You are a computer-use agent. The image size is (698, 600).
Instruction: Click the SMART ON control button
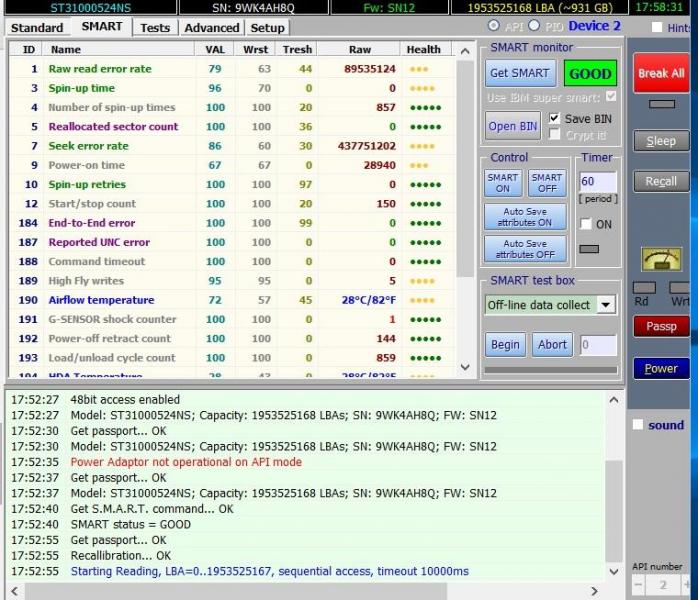click(503, 183)
